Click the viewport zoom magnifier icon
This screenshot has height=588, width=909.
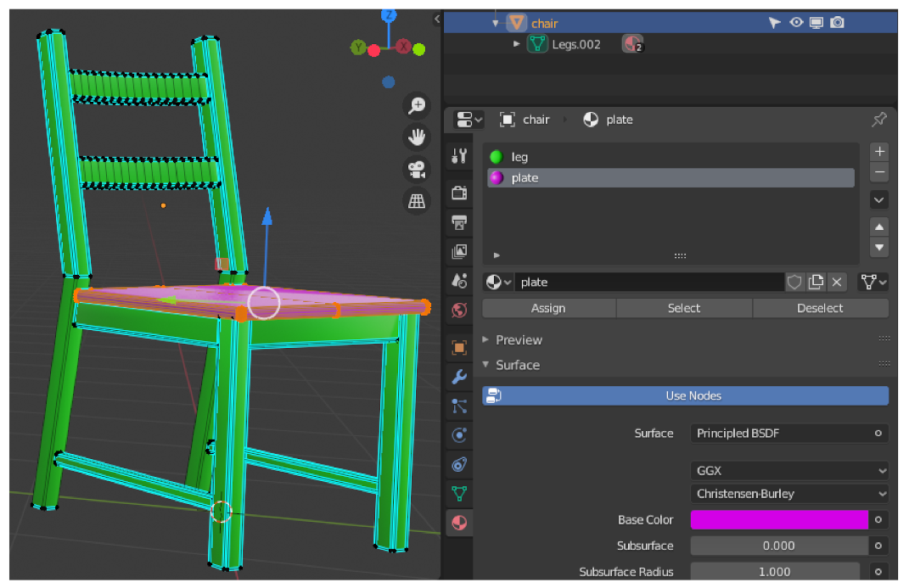tap(417, 105)
